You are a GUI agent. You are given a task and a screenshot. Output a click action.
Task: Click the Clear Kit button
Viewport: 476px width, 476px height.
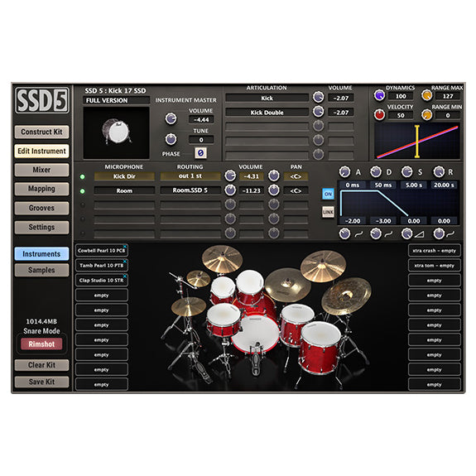coord(41,365)
